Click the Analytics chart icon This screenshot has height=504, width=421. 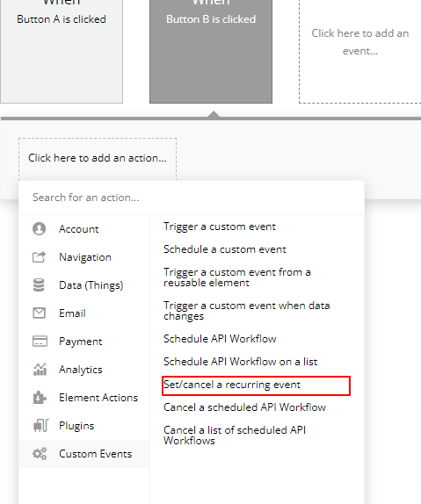click(40, 370)
